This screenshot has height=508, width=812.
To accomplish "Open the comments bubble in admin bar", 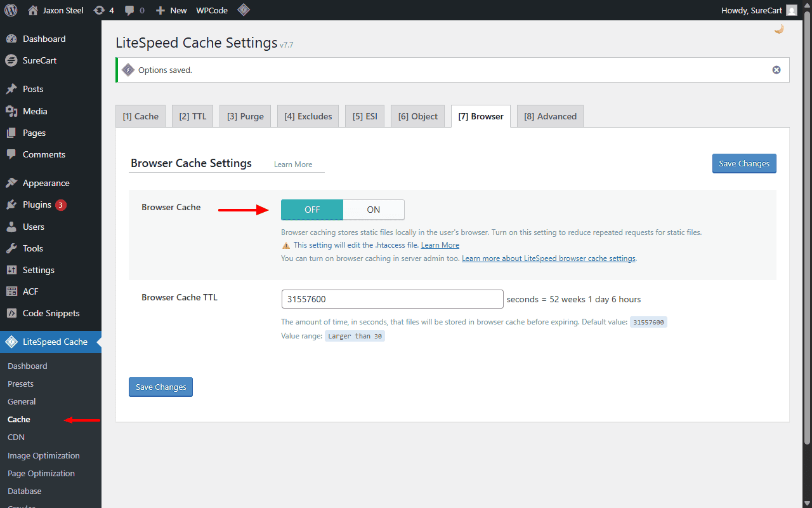I will click(x=129, y=11).
